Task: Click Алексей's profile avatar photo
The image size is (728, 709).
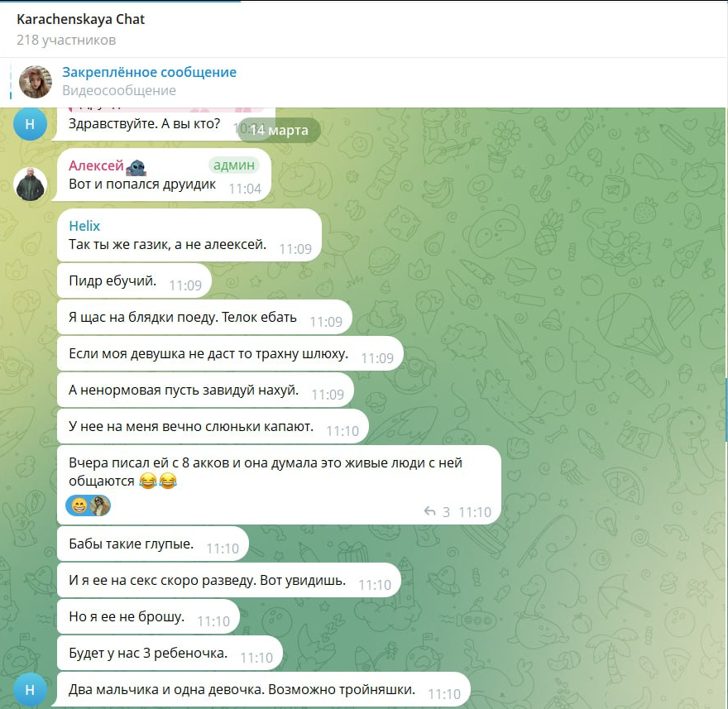Action: pyautogui.click(x=30, y=184)
